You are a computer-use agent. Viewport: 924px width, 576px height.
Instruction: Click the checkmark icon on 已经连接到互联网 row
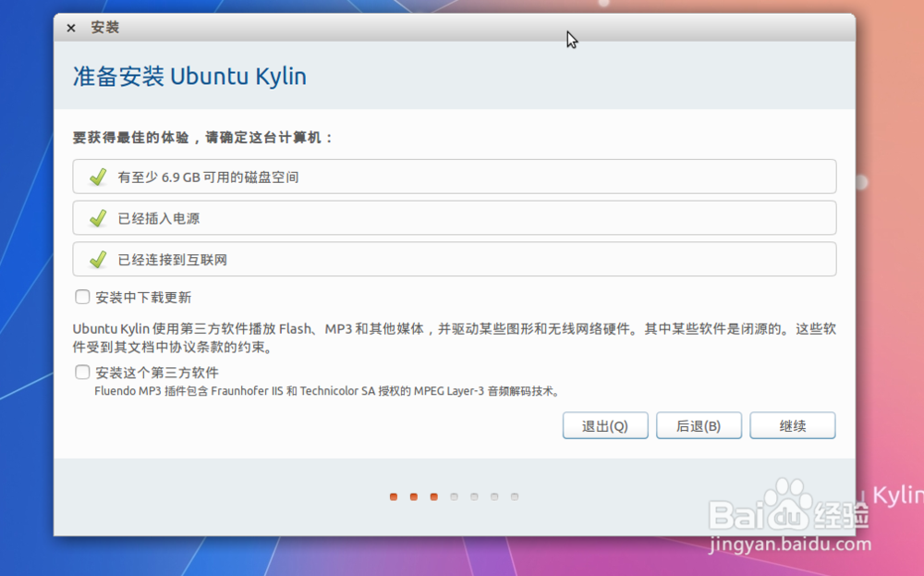96,260
